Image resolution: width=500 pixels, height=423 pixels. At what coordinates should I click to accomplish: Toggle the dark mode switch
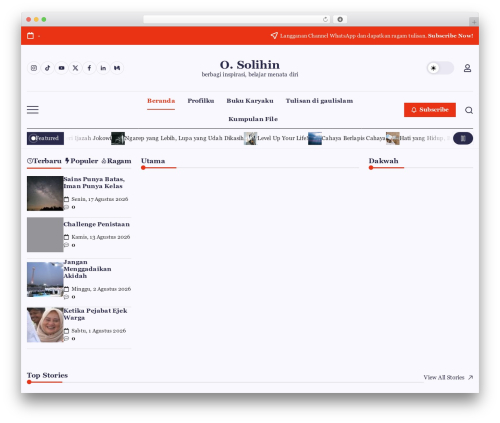[x=440, y=68]
